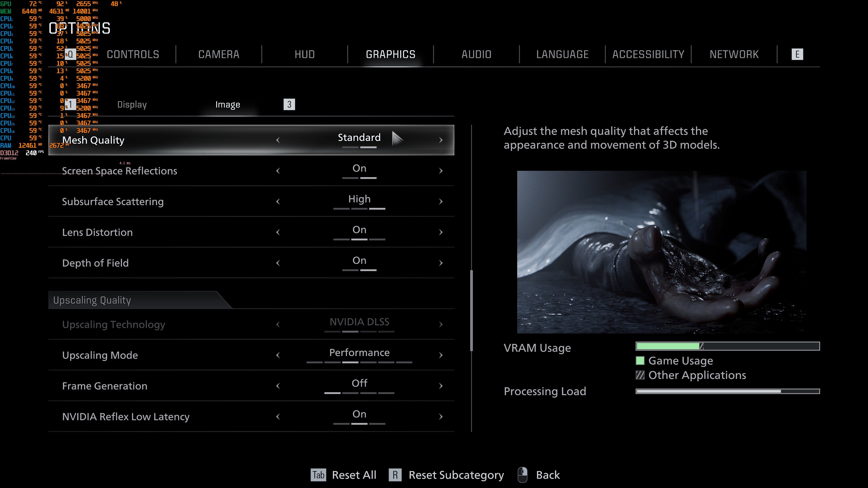The image size is (868, 488).
Task: Switch to the Audio tab
Action: [x=476, y=54]
